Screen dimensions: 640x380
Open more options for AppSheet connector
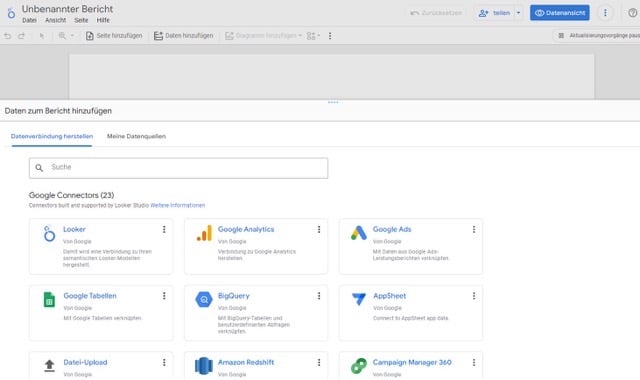pyautogui.click(x=474, y=296)
